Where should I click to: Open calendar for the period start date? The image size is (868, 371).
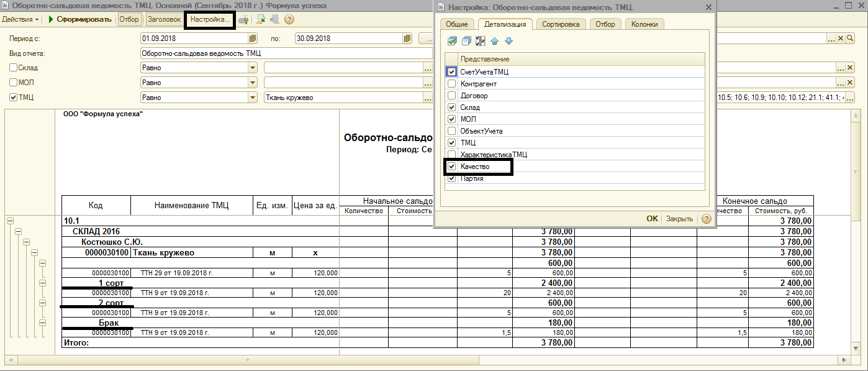pyautogui.click(x=253, y=39)
